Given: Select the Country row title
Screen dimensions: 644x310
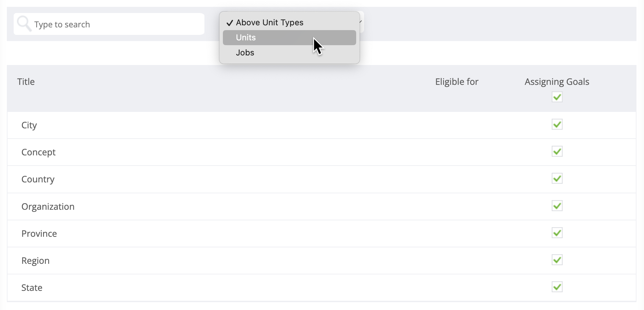Looking at the screenshot, I should pyautogui.click(x=38, y=179).
